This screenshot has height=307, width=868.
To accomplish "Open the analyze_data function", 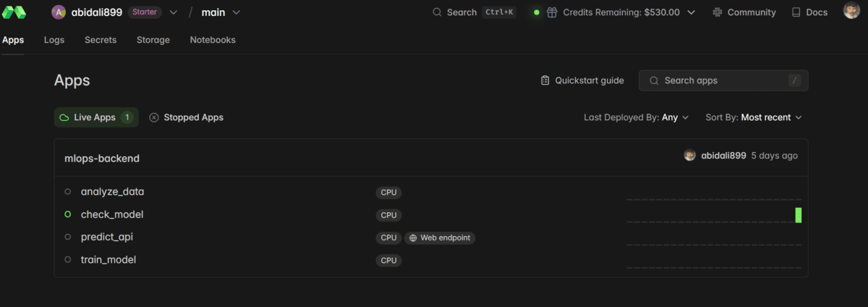I will click(112, 192).
